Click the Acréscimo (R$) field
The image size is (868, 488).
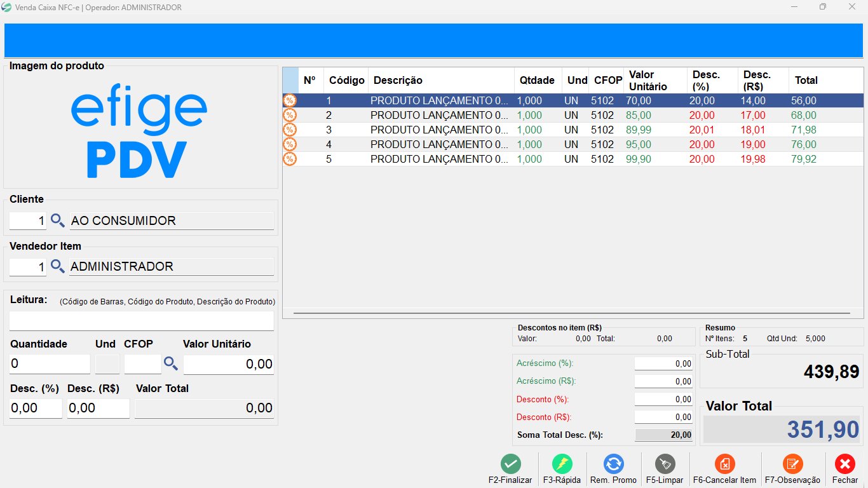point(663,381)
